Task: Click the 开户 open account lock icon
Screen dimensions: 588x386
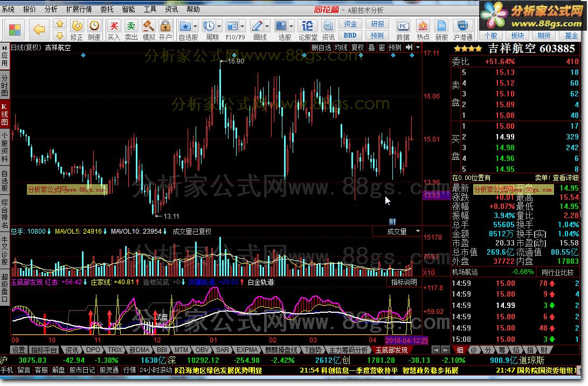Action: point(165,26)
